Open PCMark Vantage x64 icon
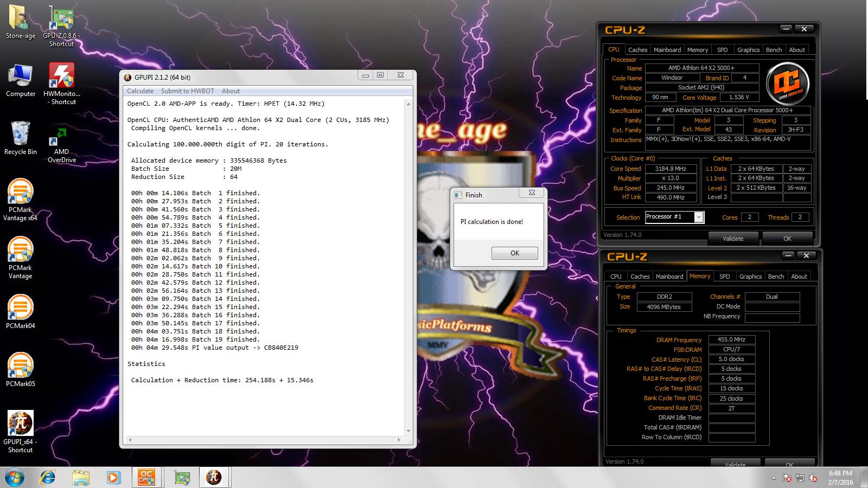 pos(21,200)
